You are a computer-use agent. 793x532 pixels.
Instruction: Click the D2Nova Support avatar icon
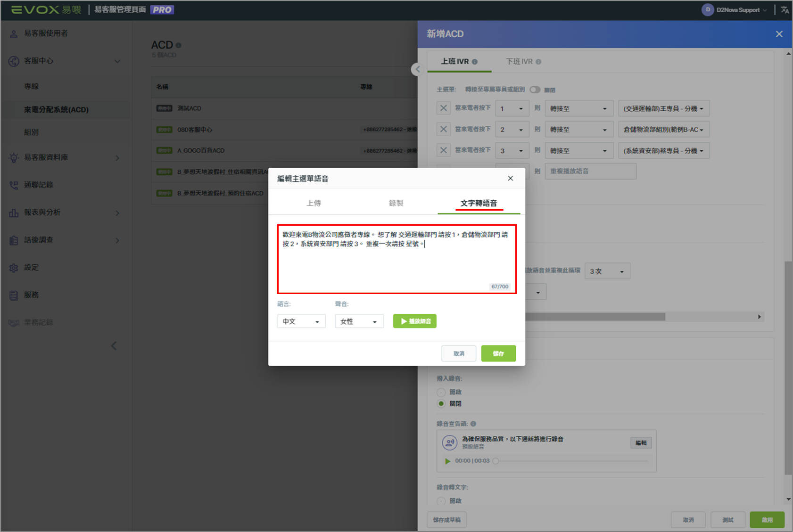point(708,10)
